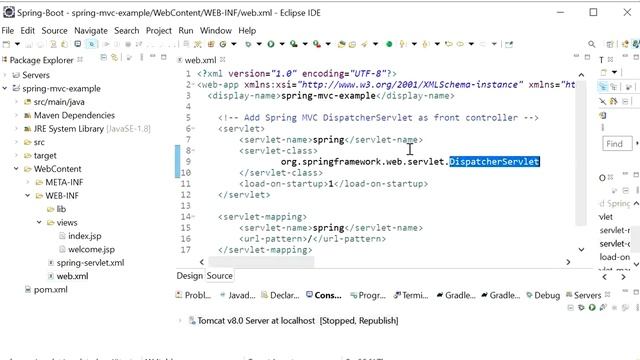Screen dimensions: 640x360
Task: Close the web.xml editor tab
Action: click(x=222, y=60)
